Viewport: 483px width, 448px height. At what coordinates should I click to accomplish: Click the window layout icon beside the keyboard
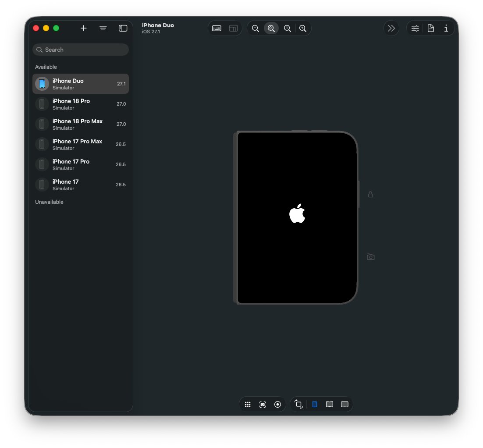233,28
